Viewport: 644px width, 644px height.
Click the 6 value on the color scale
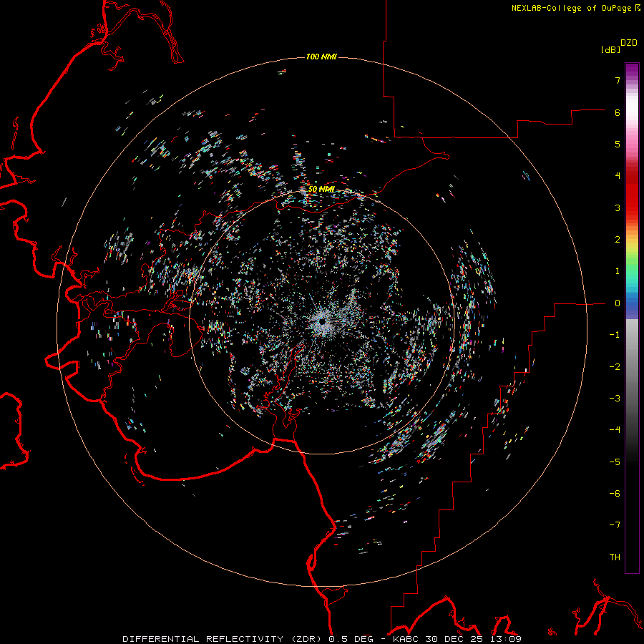[x=618, y=112]
